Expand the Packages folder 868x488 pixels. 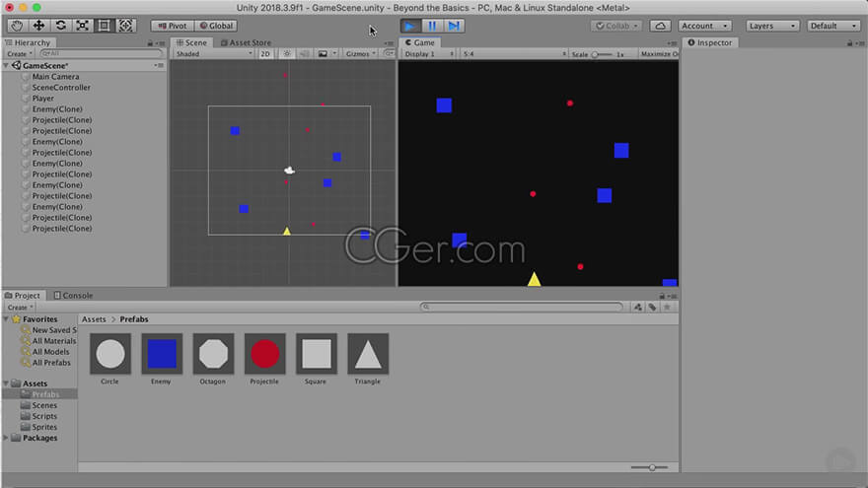point(6,438)
